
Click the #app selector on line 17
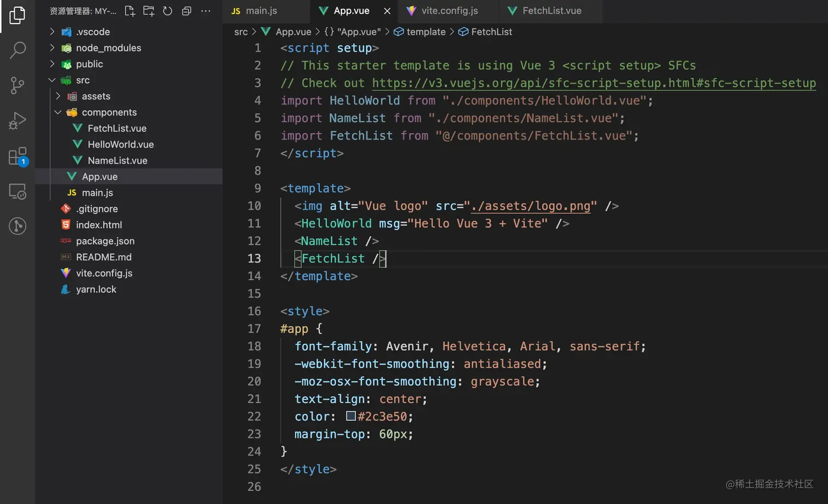[x=294, y=329]
